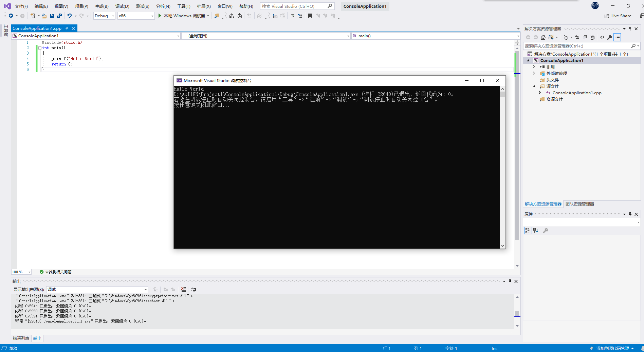This screenshot has height=352, width=644.
Task: Open the x86 platform dropdown
Action: pos(136,16)
